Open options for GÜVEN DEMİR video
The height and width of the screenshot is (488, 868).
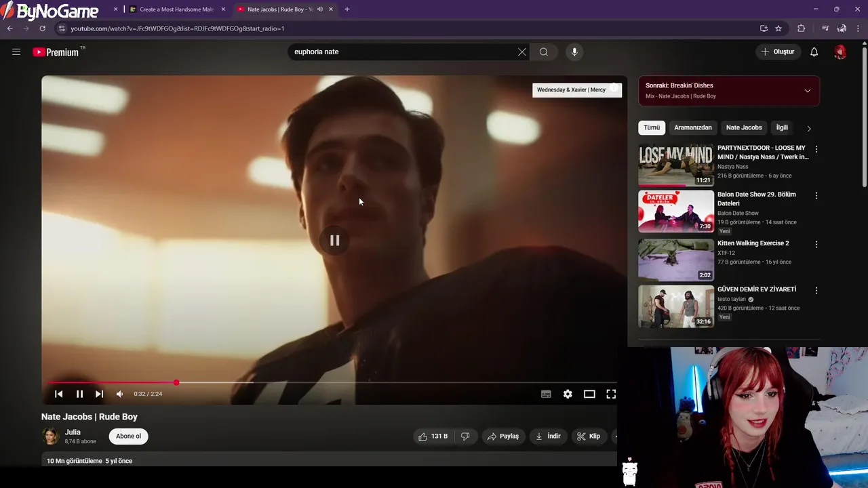pyautogui.click(x=816, y=291)
